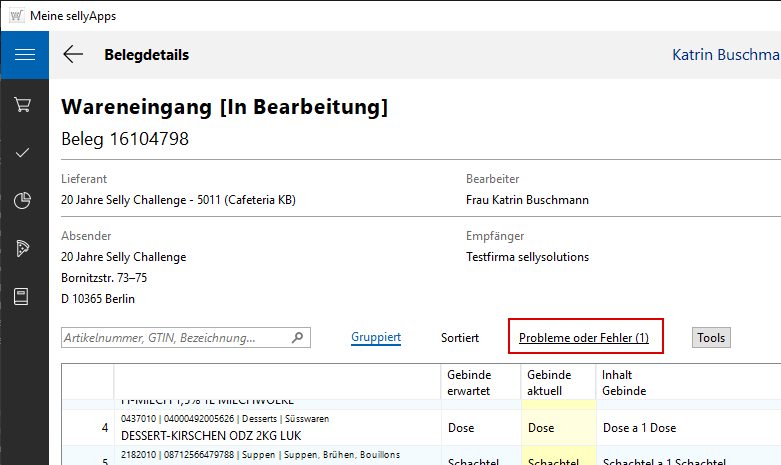Viewport: 781px width, 465px height.
Task: Open the hamburger navigation menu
Action: 25,55
